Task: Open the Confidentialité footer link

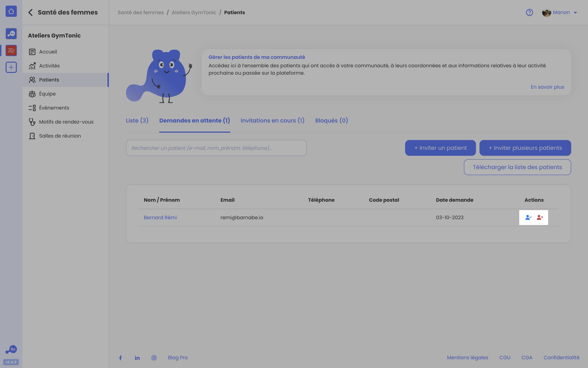Action: point(562,357)
